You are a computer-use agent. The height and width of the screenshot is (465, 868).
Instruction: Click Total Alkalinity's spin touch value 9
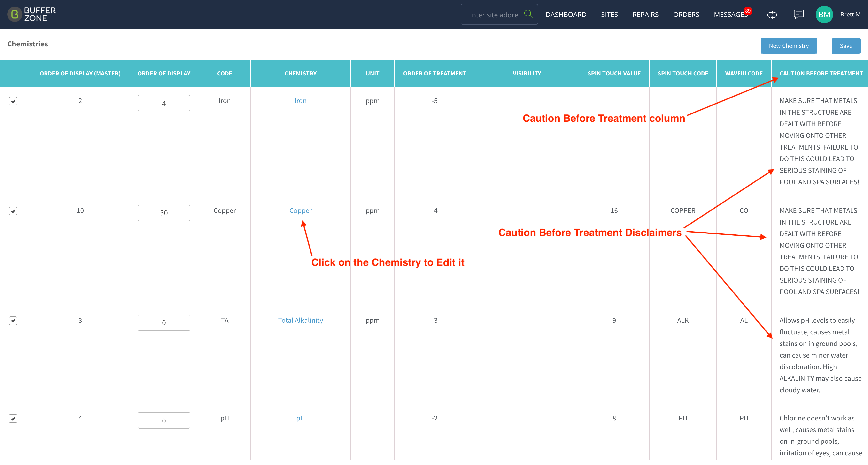[614, 320]
